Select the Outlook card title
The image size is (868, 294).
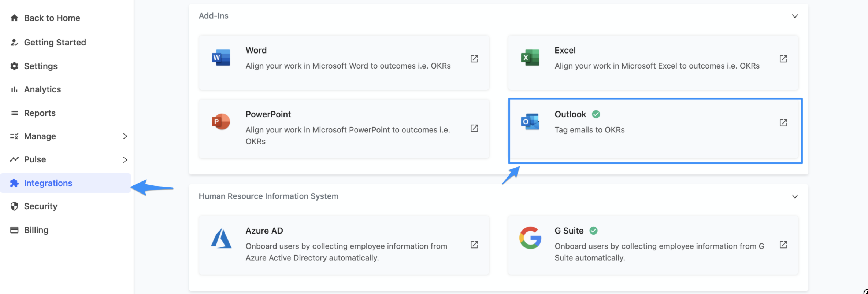click(x=570, y=114)
